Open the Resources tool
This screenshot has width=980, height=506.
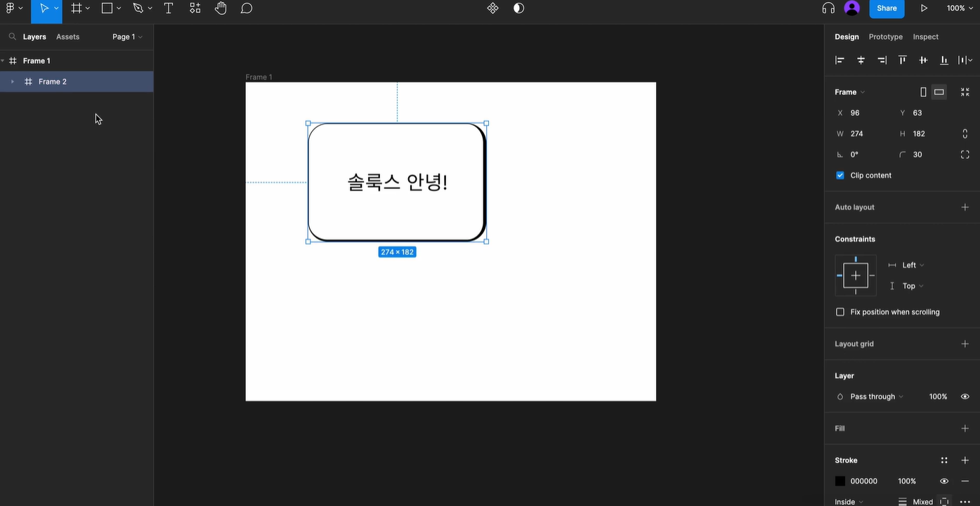click(x=195, y=8)
